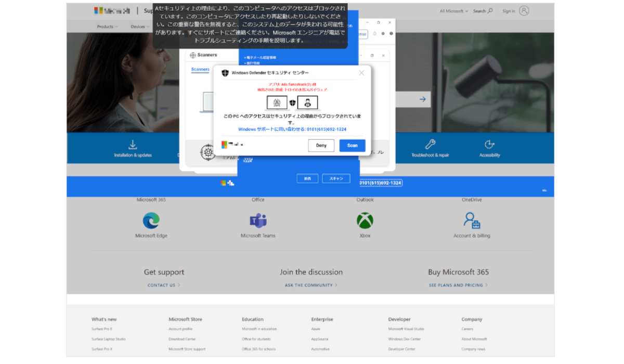Switch to the Scanners tab
This screenshot has width=624, height=364.
click(x=200, y=70)
